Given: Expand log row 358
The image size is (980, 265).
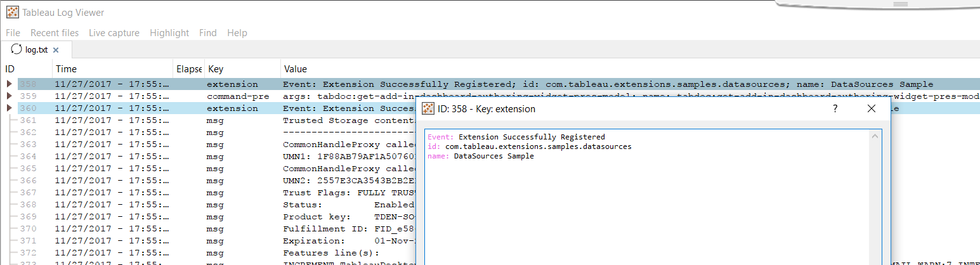Looking at the screenshot, I should pos(9,84).
